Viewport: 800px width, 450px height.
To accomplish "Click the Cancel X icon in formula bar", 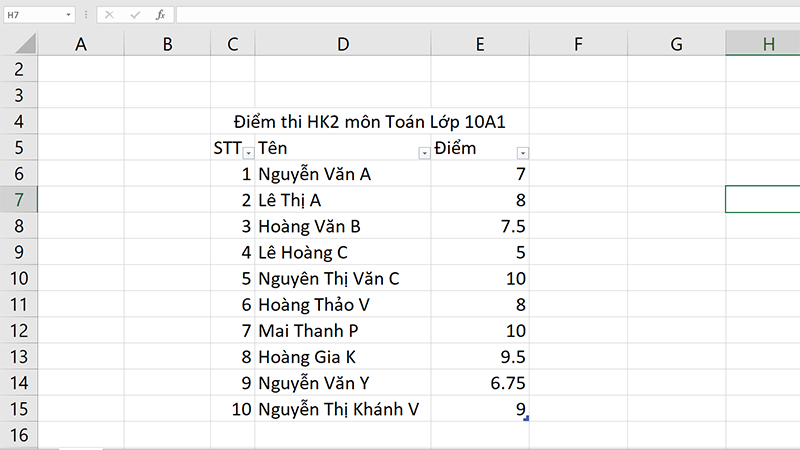I will point(108,15).
